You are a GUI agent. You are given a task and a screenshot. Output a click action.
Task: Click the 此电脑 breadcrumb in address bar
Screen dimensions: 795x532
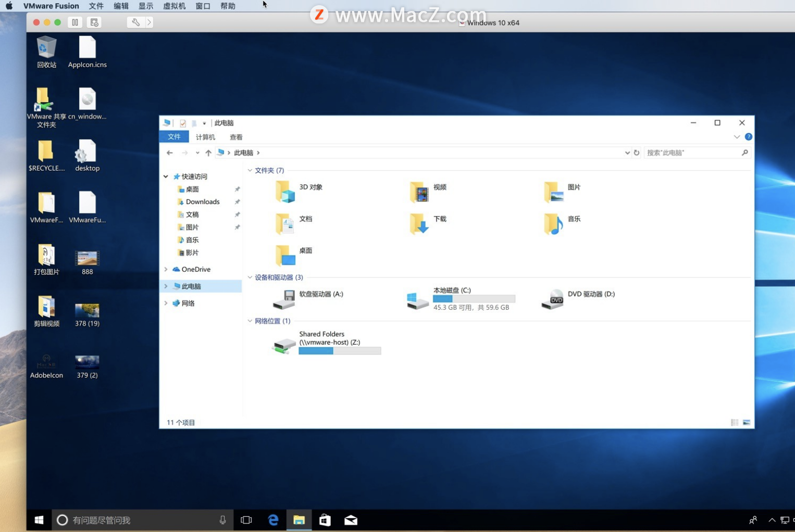tap(243, 153)
